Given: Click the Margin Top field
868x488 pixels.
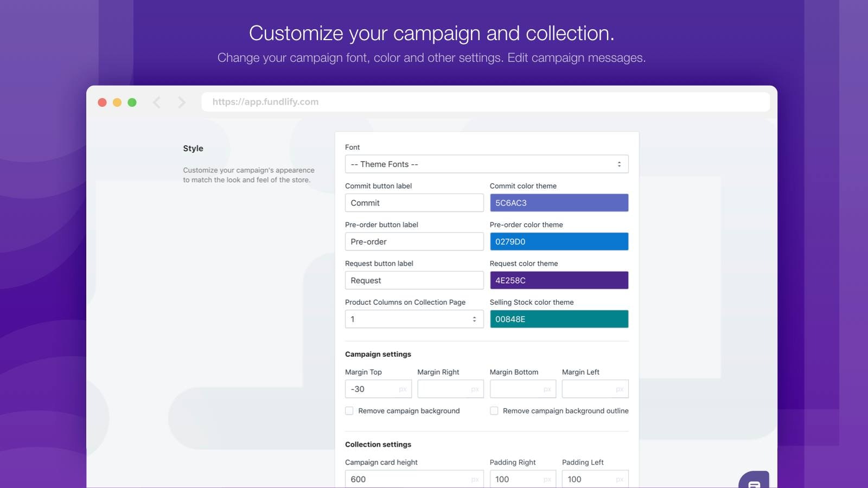Looking at the screenshot, I should click(x=378, y=389).
